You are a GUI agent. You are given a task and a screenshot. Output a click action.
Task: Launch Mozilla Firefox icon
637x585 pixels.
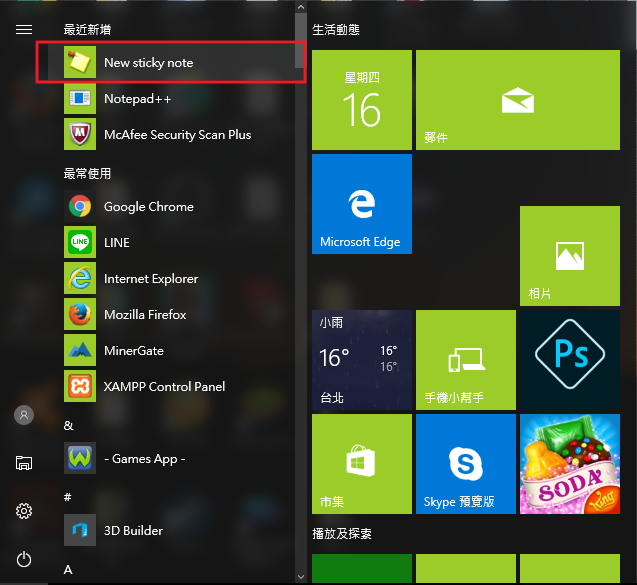[80, 314]
